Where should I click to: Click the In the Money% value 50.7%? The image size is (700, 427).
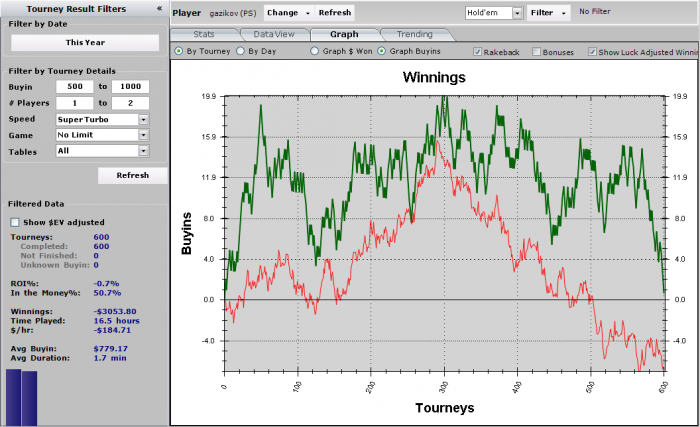pos(107,293)
